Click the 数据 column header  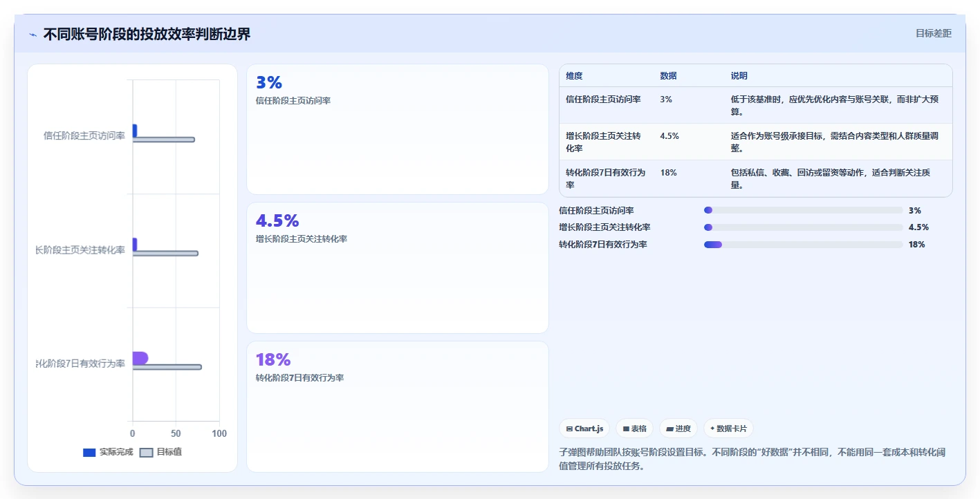[668, 76]
